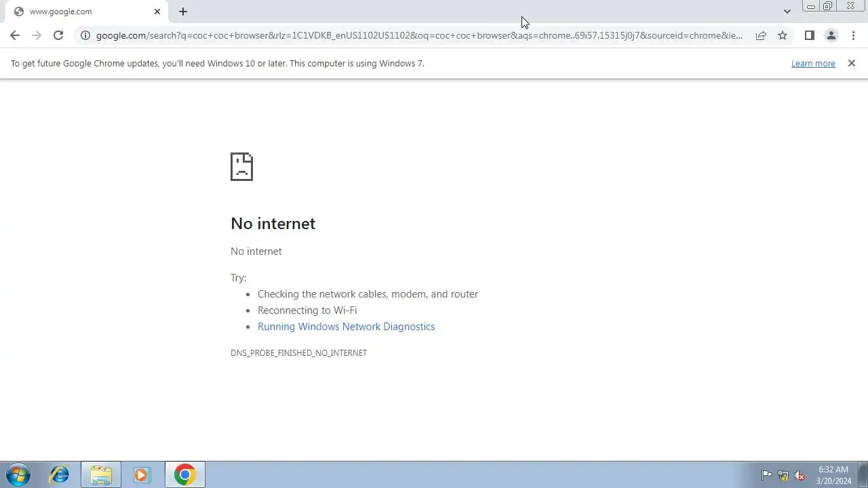Image resolution: width=868 pixels, height=488 pixels.
Task: Open the Windows Start button
Action: click(x=18, y=475)
